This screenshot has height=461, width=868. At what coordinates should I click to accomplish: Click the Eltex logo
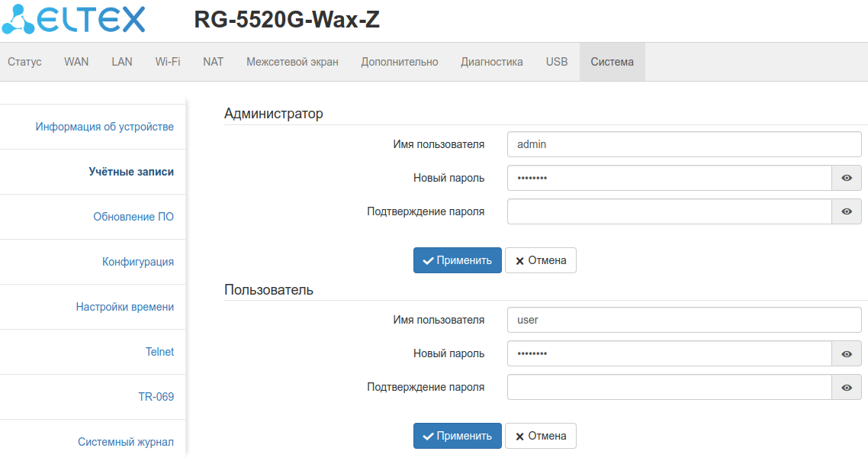tap(73, 20)
